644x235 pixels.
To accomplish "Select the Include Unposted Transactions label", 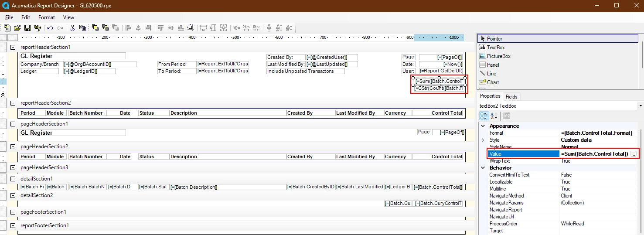I will tap(306, 71).
